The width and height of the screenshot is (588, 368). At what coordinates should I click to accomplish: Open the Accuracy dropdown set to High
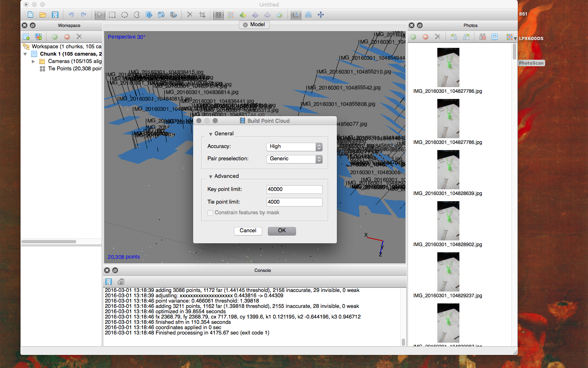(x=294, y=146)
